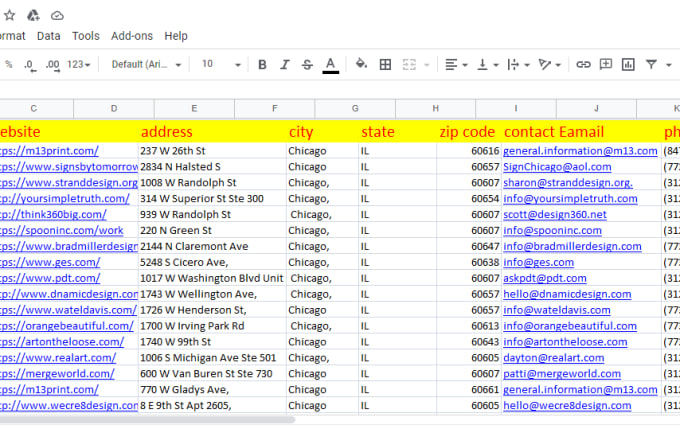Increase decimal places
Screen dimensions: 680x425
pyautogui.click(x=52, y=65)
